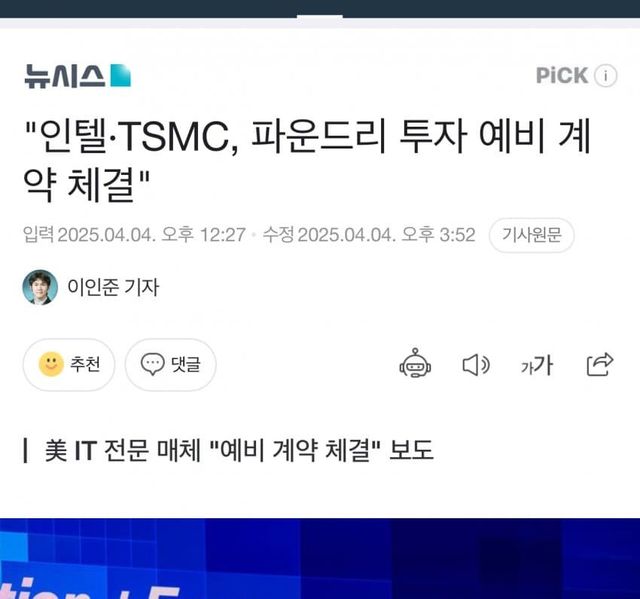
Task: Tap the PICK info circle icon
Action: pos(606,76)
